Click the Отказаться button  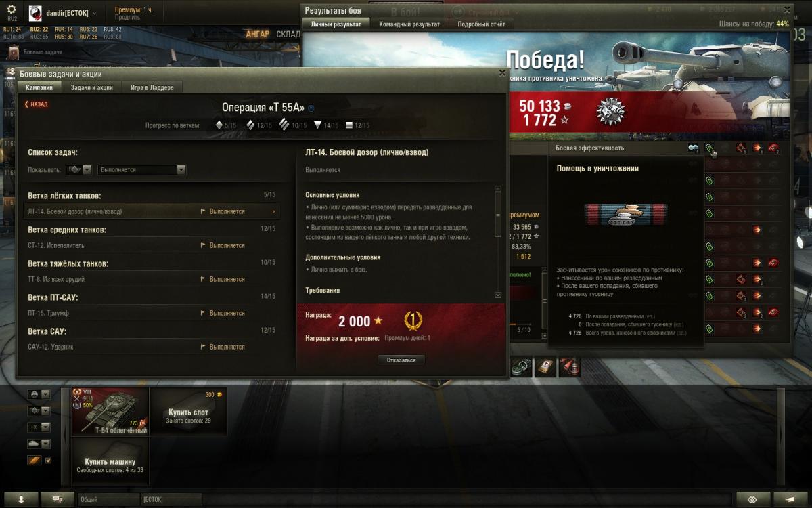click(x=401, y=360)
